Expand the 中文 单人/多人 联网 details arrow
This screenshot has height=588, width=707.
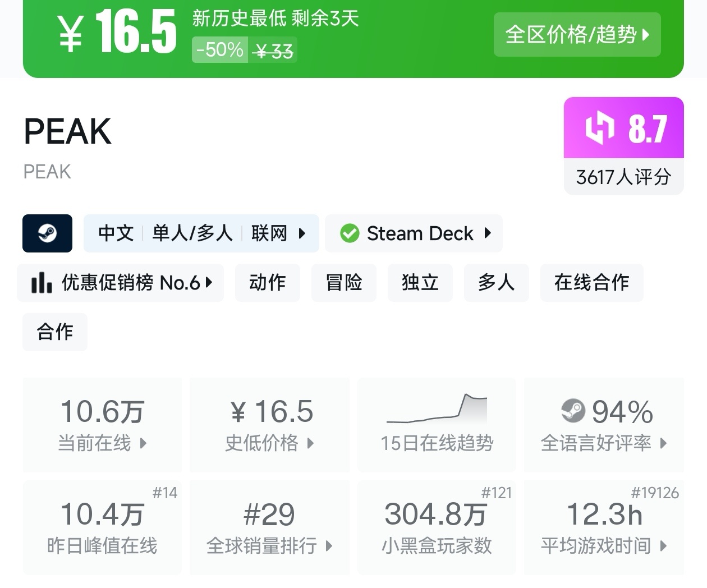(x=302, y=233)
